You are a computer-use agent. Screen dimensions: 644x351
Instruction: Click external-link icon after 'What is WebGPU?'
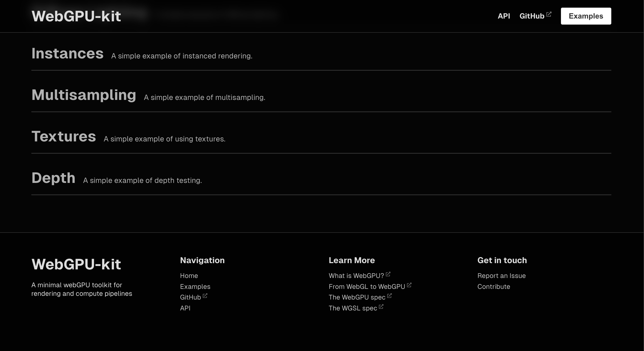click(388, 274)
